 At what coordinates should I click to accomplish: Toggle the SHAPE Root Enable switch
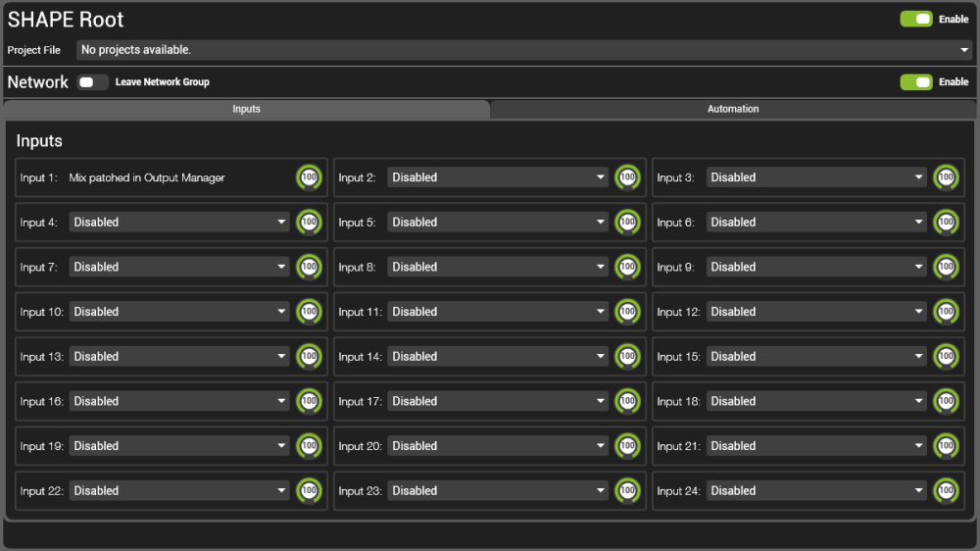(x=916, y=20)
